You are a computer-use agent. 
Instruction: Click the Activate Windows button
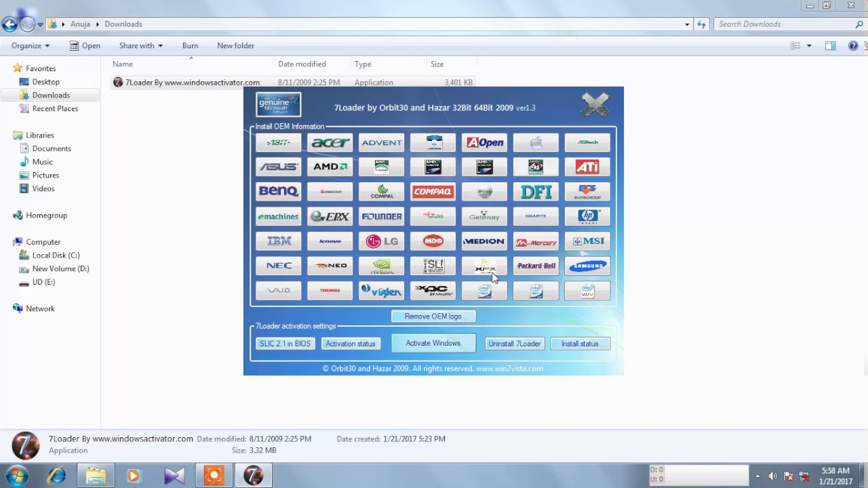coord(433,343)
